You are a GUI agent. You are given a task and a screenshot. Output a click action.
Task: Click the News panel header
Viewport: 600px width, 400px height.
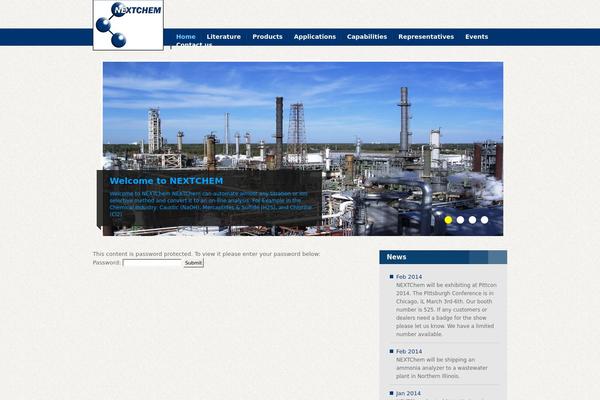[x=443, y=257]
